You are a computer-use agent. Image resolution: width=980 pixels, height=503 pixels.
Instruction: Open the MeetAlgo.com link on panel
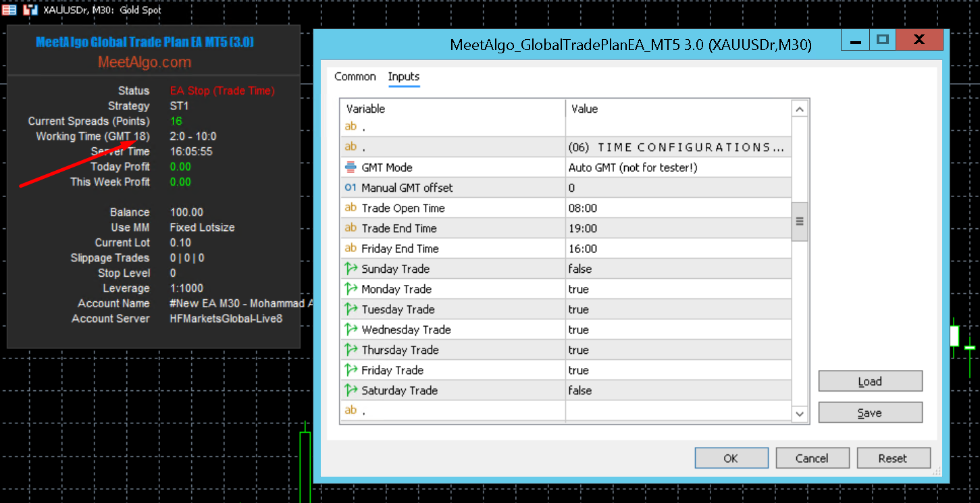[145, 62]
